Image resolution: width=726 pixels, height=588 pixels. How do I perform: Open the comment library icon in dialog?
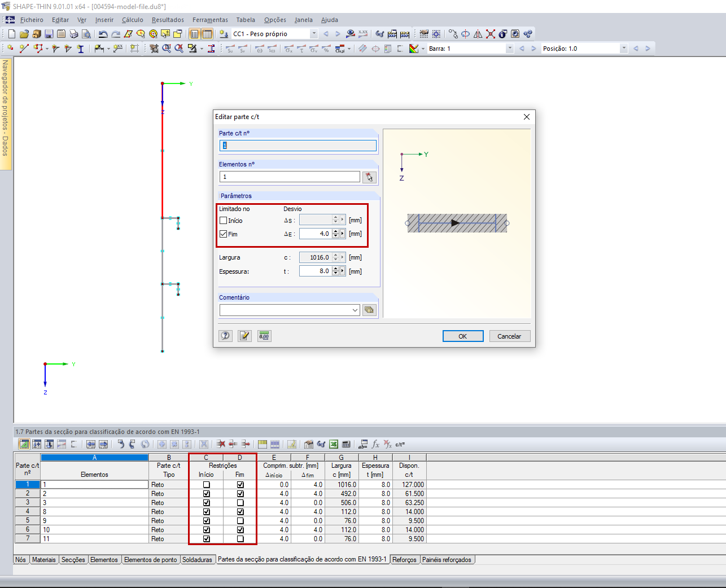point(369,310)
